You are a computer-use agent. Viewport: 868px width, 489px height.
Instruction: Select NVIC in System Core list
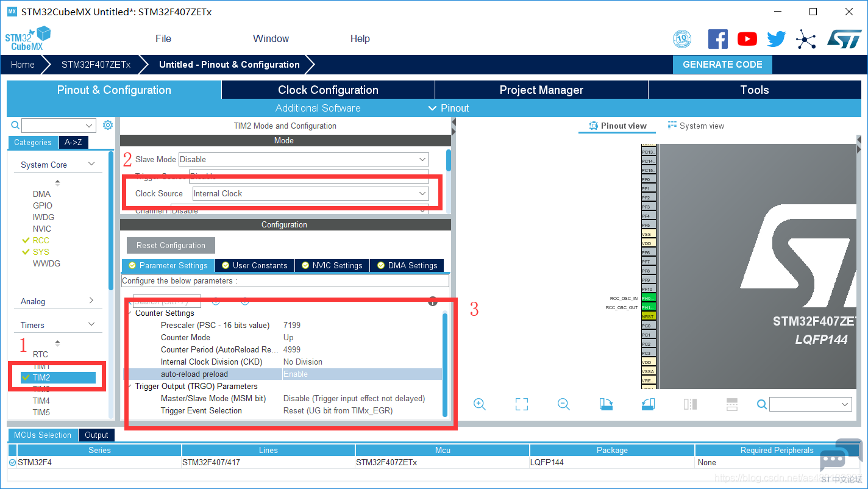coord(42,229)
